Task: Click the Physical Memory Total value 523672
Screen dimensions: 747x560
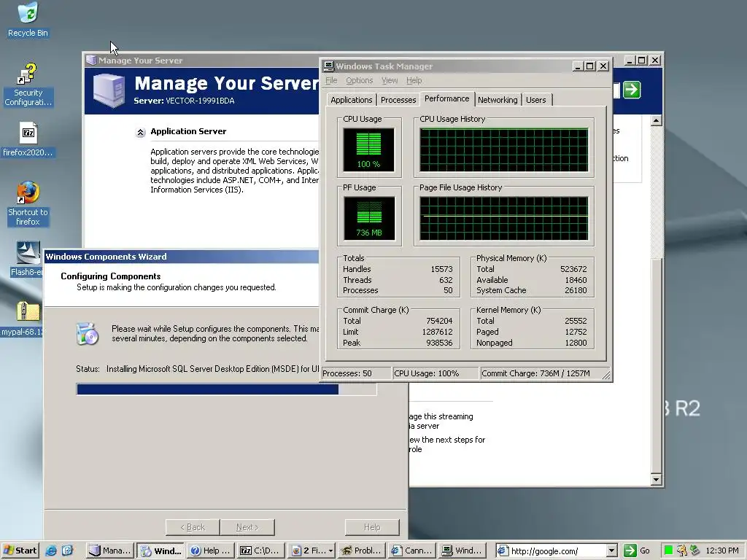Action: [573, 269]
